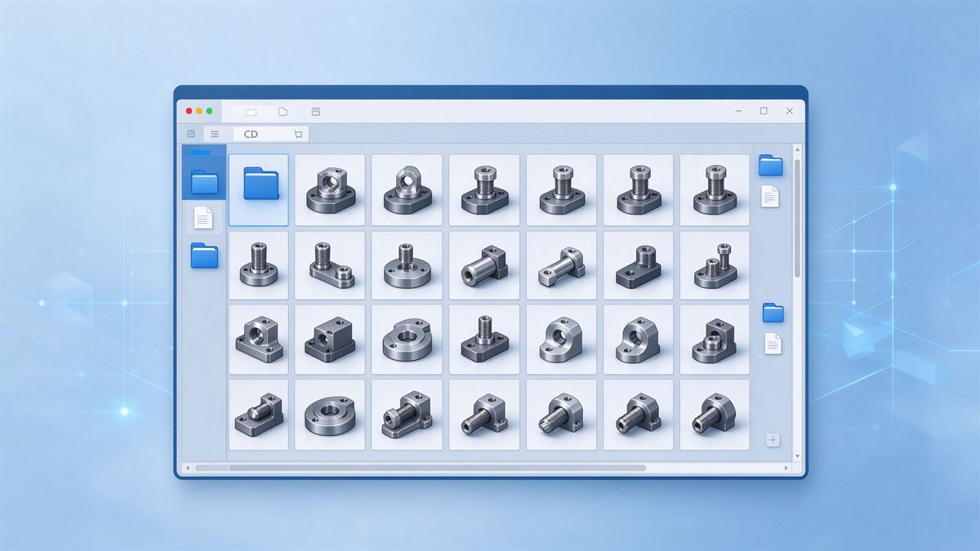Click the sidebar panel icon left of list icon
The width and height of the screenshot is (980, 551).
191,134
